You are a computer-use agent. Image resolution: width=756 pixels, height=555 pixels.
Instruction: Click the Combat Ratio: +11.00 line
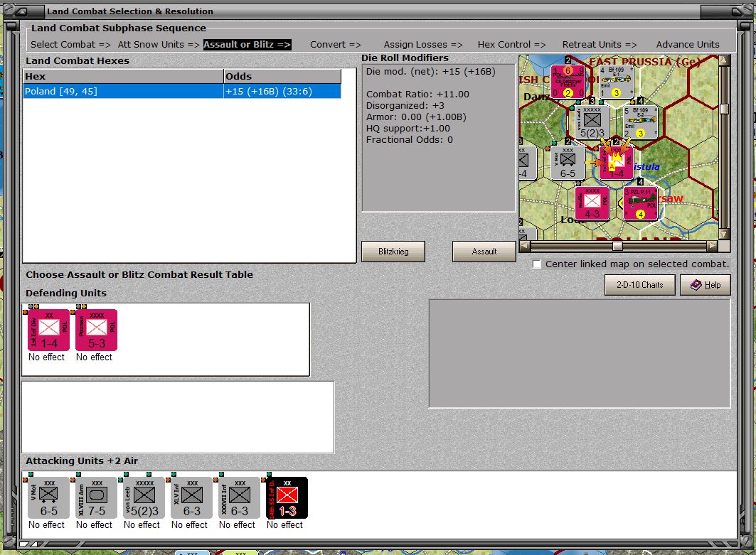417,94
